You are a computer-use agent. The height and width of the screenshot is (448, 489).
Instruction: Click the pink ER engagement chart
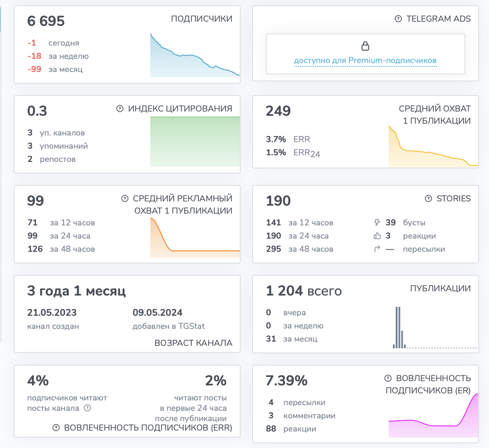[x=433, y=415]
